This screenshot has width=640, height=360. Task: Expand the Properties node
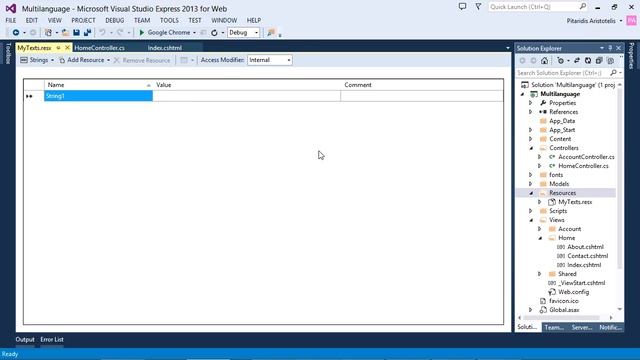[x=531, y=103]
